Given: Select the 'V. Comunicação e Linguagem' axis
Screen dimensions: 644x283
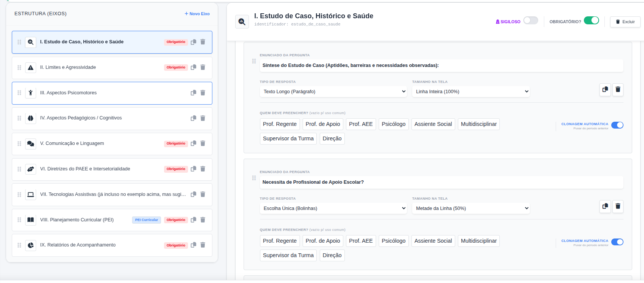Looking at the screenshot, I should [112, 144].
